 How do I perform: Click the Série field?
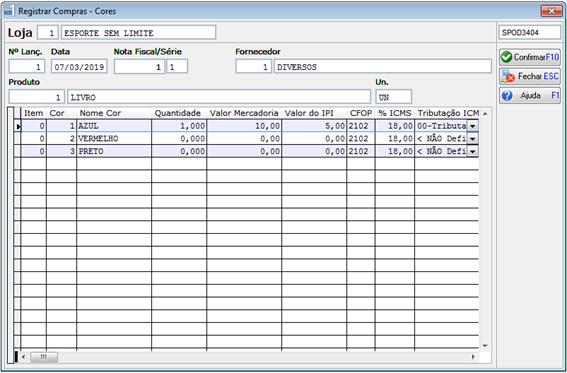[177, 67]
